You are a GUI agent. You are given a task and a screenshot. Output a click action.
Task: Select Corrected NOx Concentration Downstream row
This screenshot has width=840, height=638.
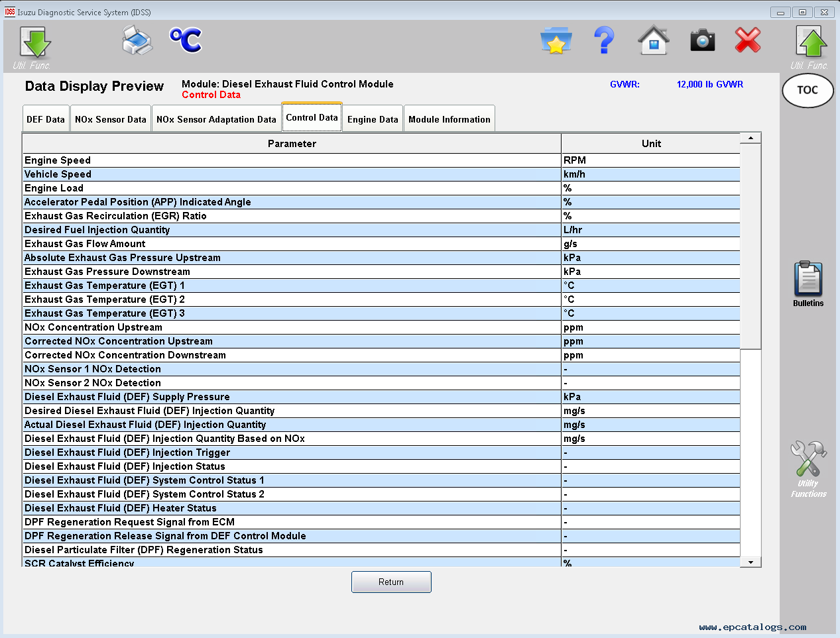(x=381, y=355)
